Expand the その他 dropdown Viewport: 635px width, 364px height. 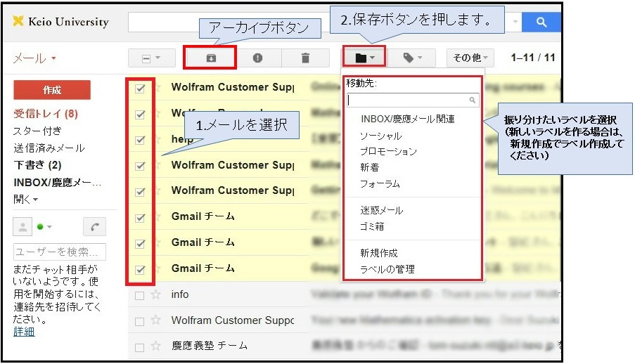pos(470,58)
